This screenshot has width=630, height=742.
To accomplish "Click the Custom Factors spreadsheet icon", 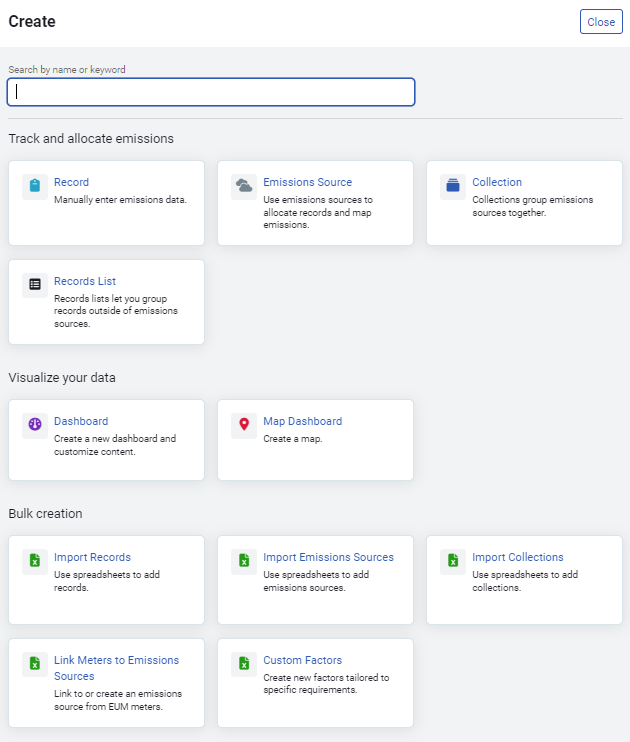I will (244, 664).
